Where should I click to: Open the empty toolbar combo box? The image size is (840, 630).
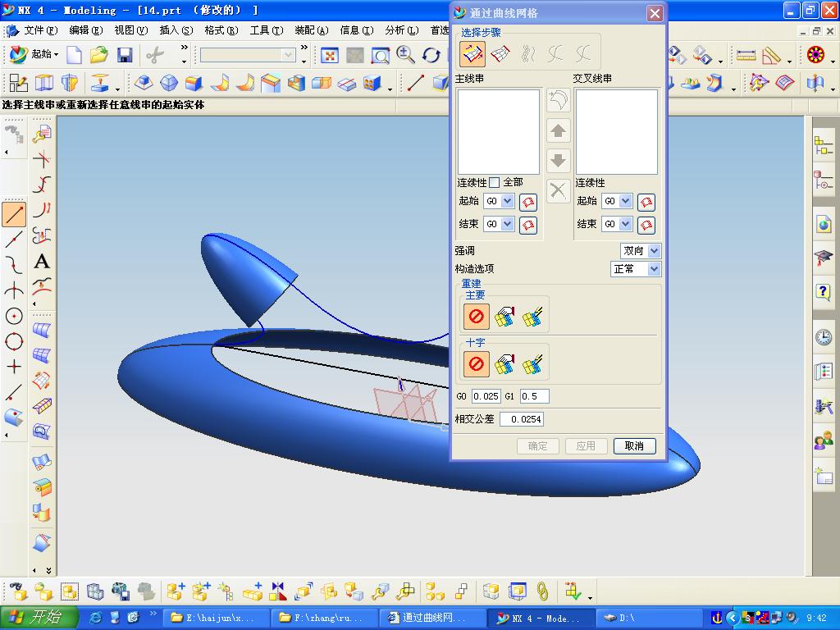248,55
